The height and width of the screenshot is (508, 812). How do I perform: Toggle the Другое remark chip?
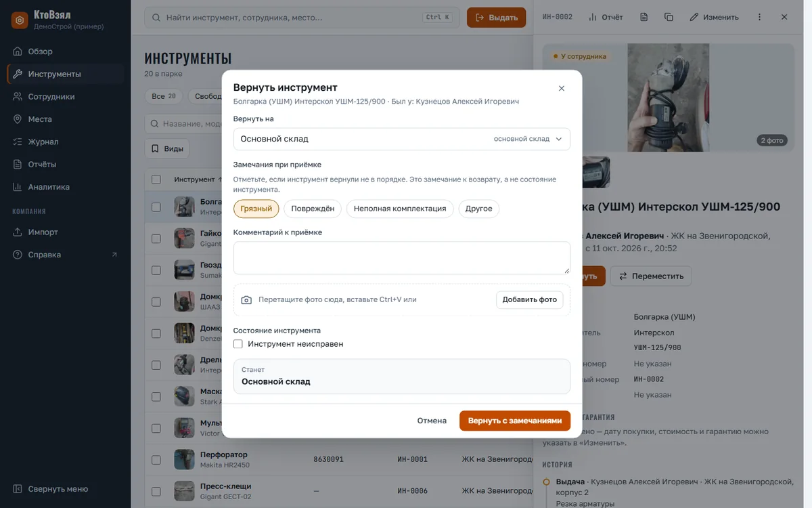[x=479, y=209]
